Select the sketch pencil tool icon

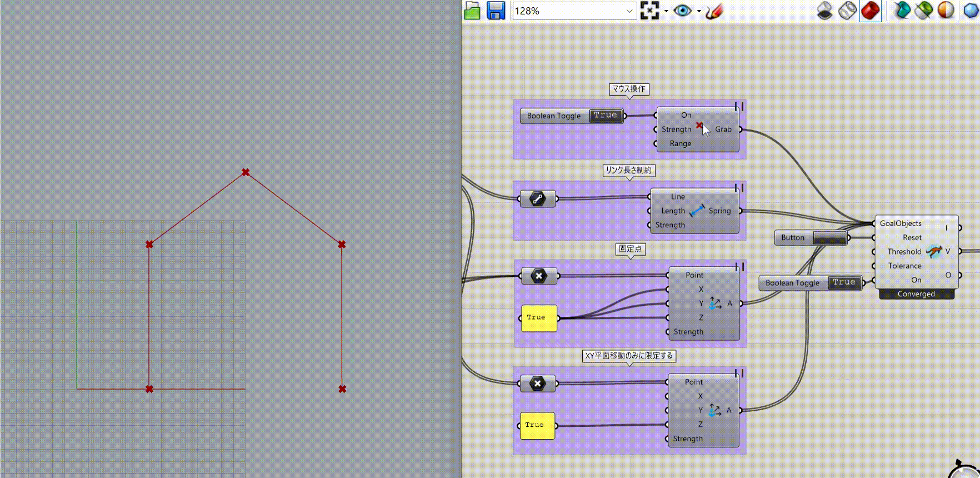[x=714, y=11]
